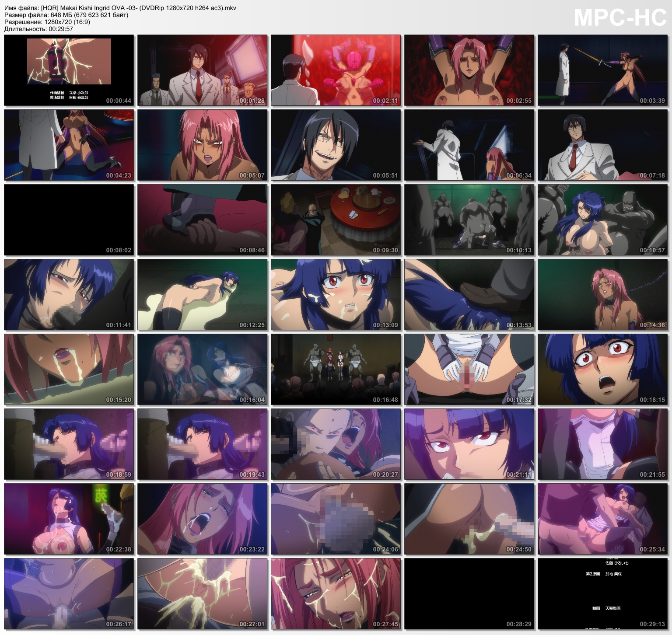Viewport: 672px width, 635px height.
Task: Open the frame at 00:03:39
Action: (x=603, y=70)
